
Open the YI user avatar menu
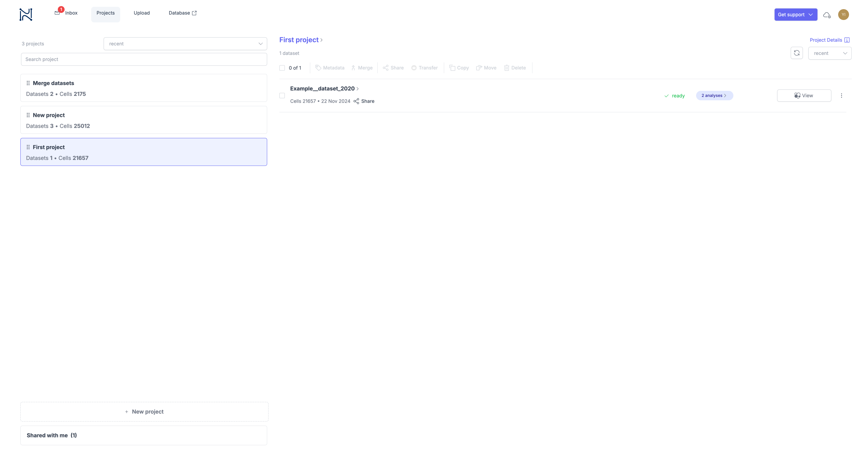point(843,15)
